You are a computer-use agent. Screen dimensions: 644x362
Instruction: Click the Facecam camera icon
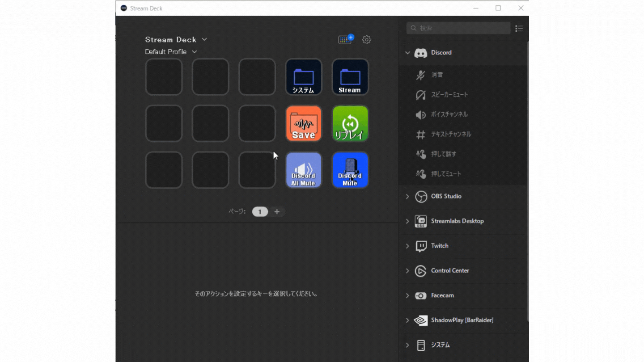click(x=421, y=296)
